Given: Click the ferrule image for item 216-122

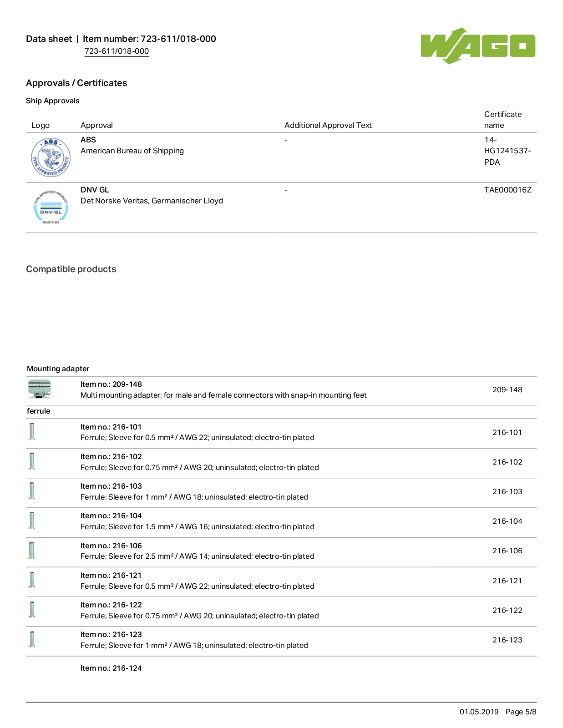Looking at the screenshot, I should (x=32, y=610).
